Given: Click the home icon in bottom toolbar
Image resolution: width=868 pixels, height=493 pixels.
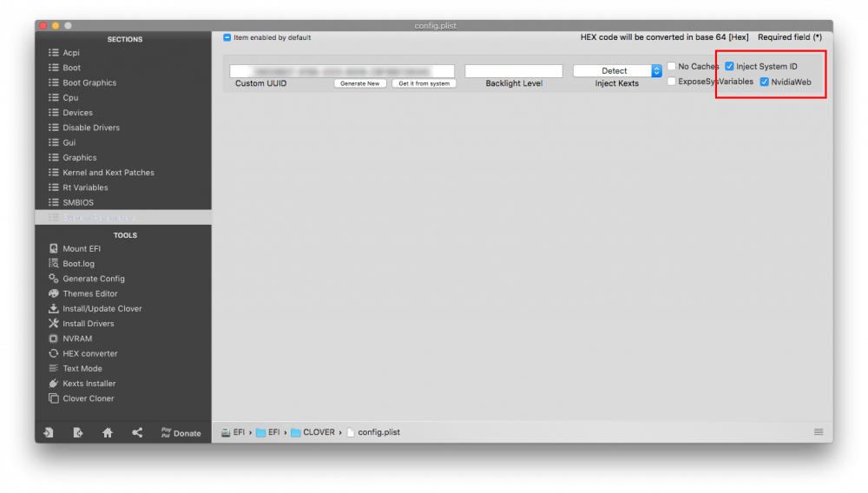Looking at the screenshot, I should coord(108,433).
